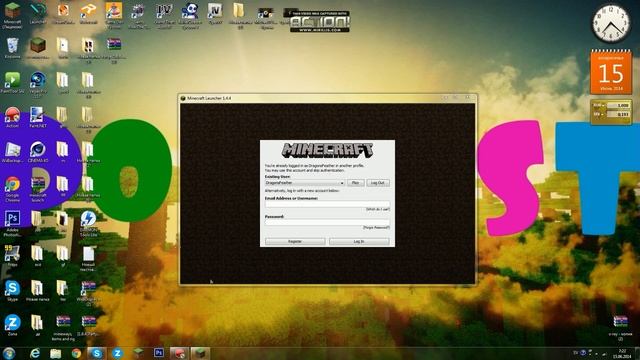The width and height of the screenshot is (640, 360).
Task: Select the Adobe Photoshop desktop icon
Action: point(12,223)
